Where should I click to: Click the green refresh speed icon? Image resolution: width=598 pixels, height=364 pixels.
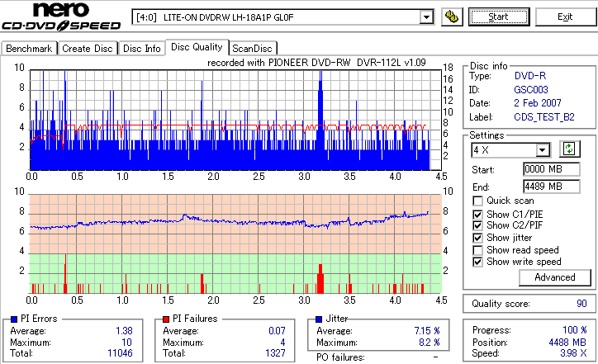pyautogui.click(x=569, y=149)
